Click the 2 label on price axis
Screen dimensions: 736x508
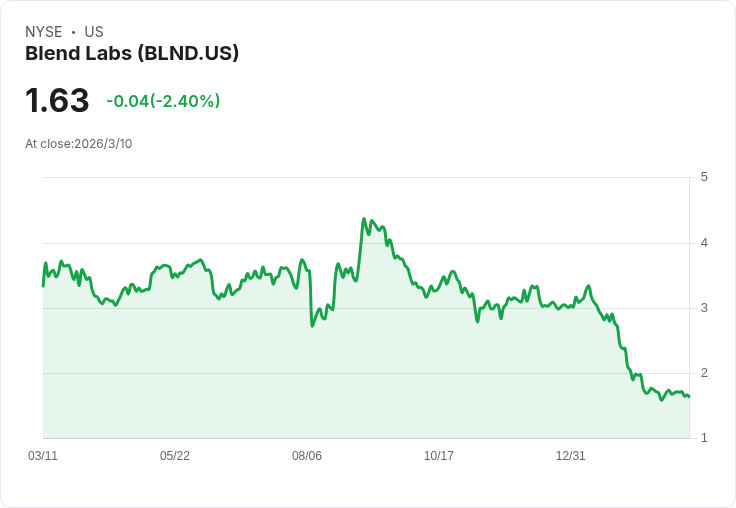pyautogui.click(x=704, y=372)
